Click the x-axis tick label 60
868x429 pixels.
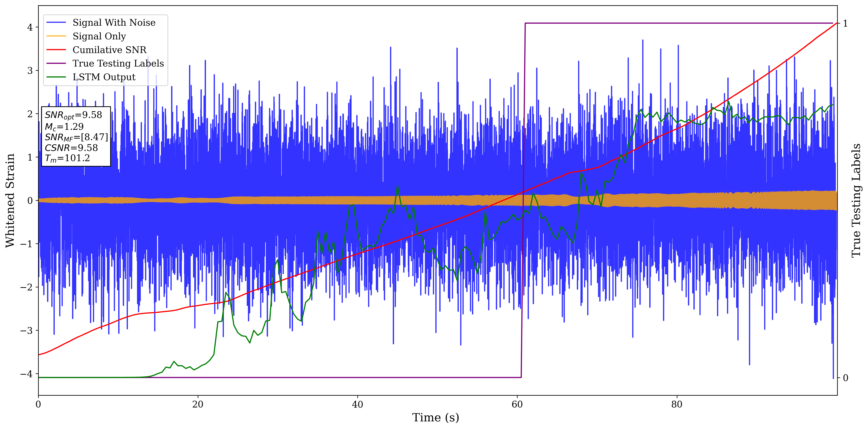tap(517, 404)
